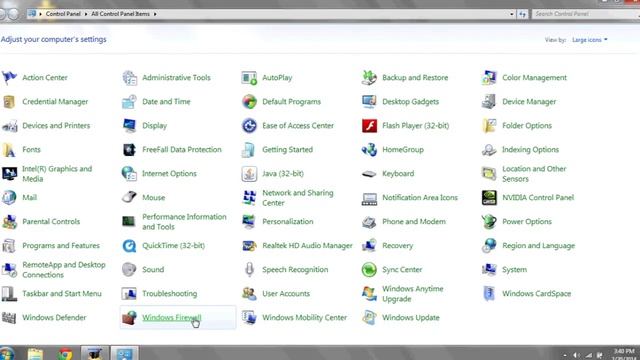Click the taskbar clock
This screenshot has height=360, width=640.
pos(624,354)
